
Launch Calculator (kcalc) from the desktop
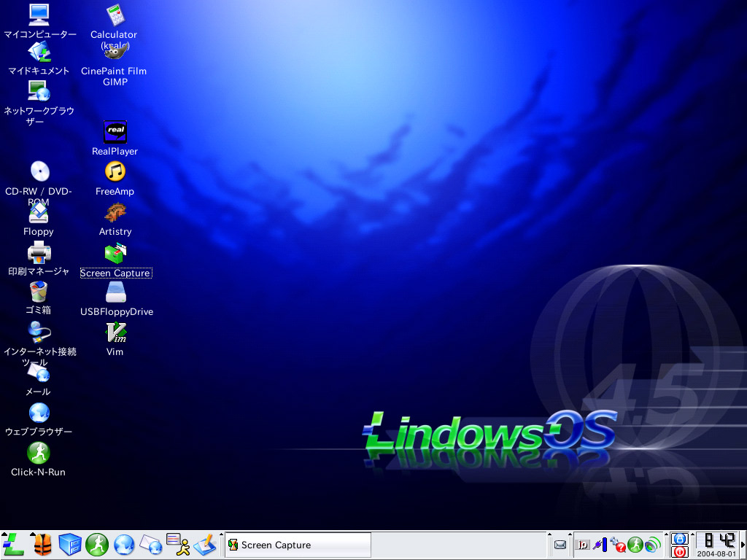[x=115, y=15]
